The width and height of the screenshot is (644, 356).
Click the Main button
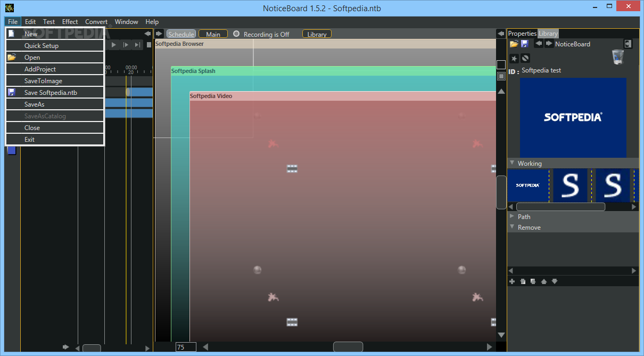pyautogui.click(x=213, y=34)
